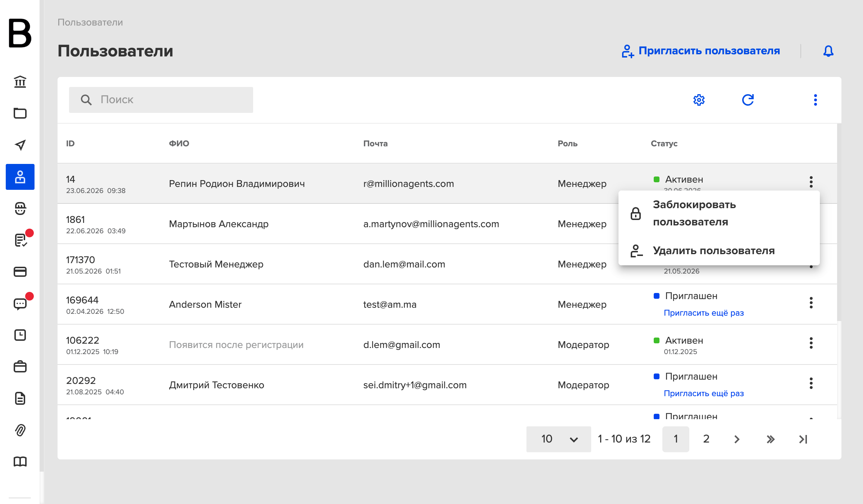
Task: Open row actions for Дмитрий Тестовенко
Action: [x=811, y=383]
